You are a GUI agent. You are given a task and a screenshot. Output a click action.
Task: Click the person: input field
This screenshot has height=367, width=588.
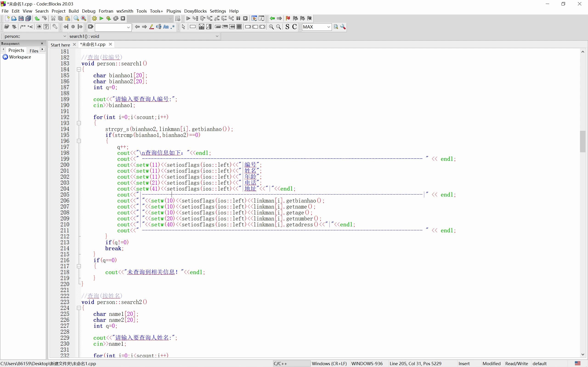34,36
